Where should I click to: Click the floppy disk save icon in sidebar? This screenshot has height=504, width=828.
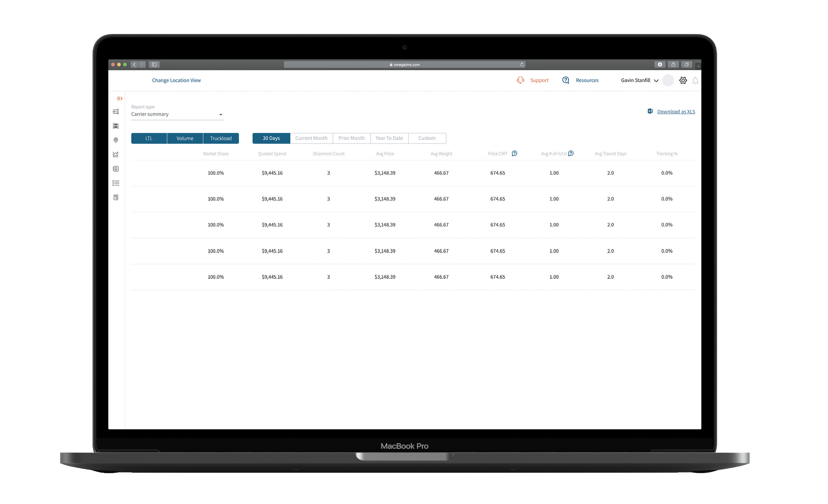click(x=116, y=126)
